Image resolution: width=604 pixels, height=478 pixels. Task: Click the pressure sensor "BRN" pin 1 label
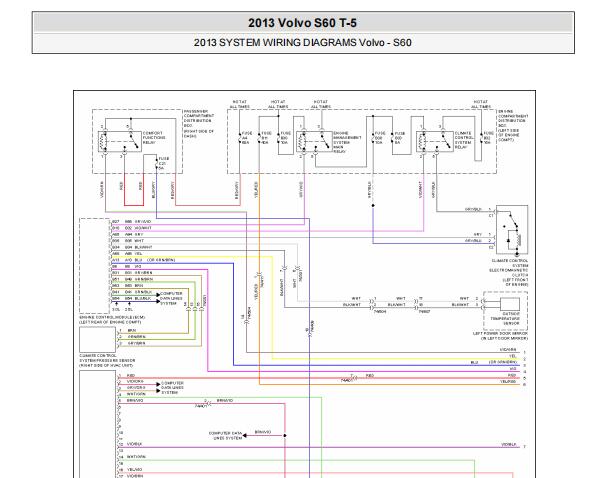132,330
